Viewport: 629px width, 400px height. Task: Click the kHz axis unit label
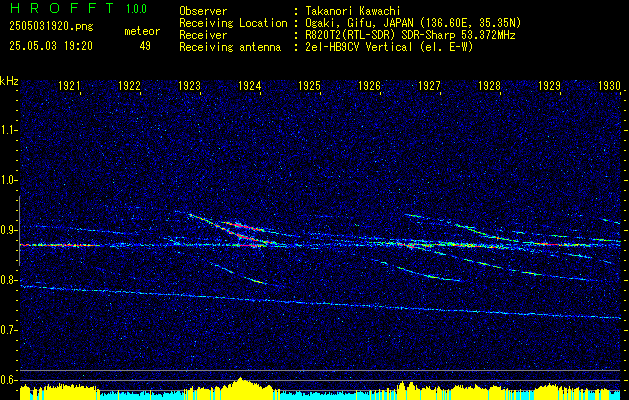9,81
